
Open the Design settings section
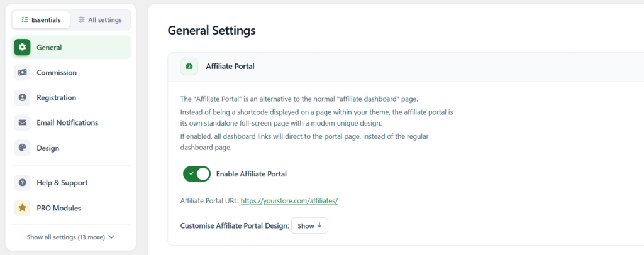pyautogui.click(x=70, y=148)
